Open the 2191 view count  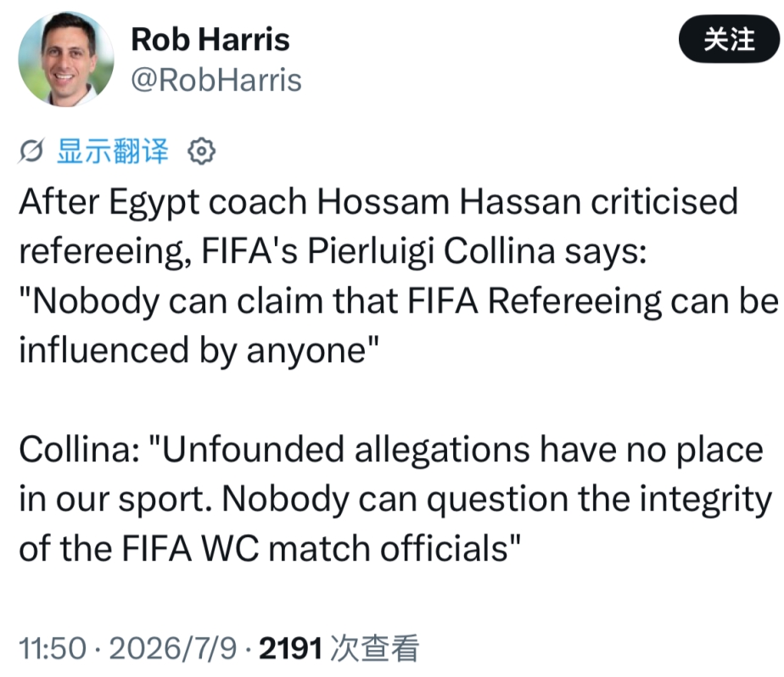(x=290, y=648)
